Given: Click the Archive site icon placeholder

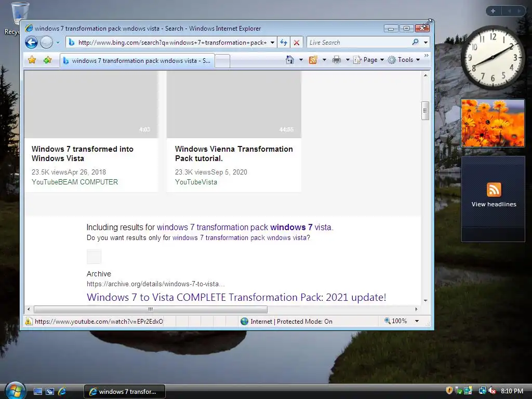Looking at the screenshot, I should pos(94,256).
